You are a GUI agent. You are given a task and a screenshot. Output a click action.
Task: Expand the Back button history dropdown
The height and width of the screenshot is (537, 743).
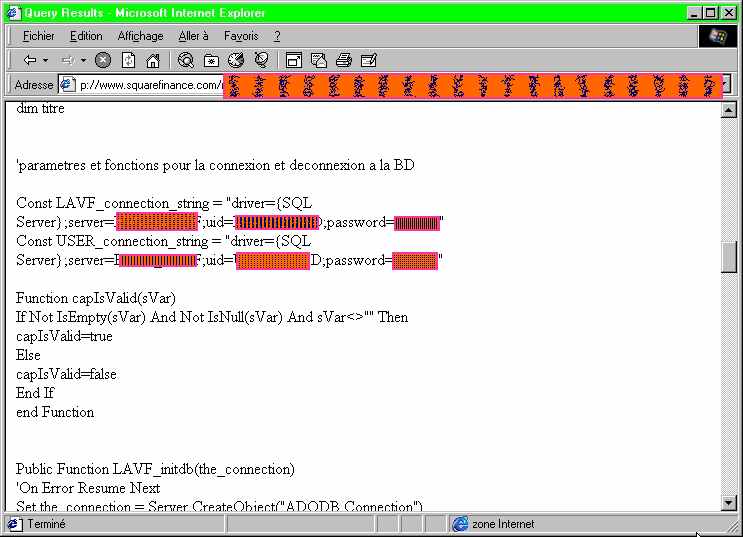pos(46,60)
